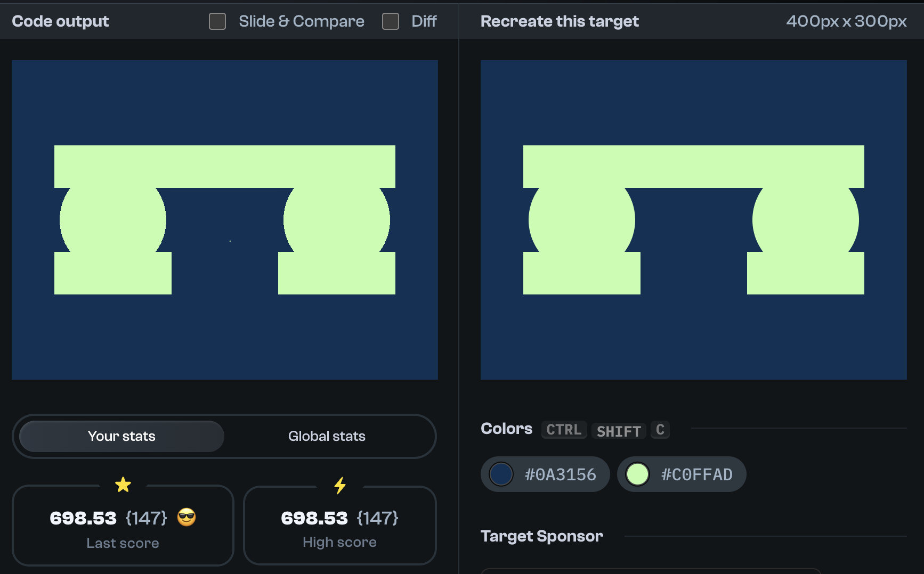The height and width of the screenshot is (574, 924).
Task: Copy the #C0FFAD color chip
Action: (x=682, y=474)
